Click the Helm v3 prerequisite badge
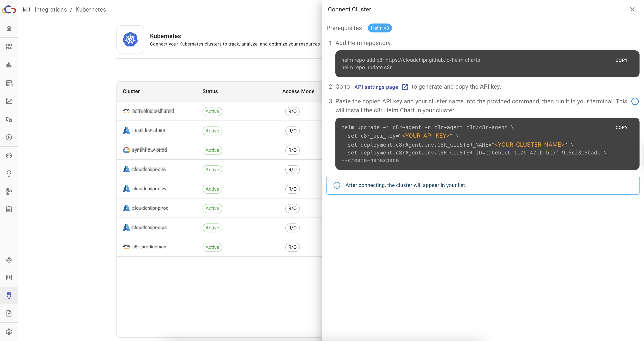 (380, 28)
